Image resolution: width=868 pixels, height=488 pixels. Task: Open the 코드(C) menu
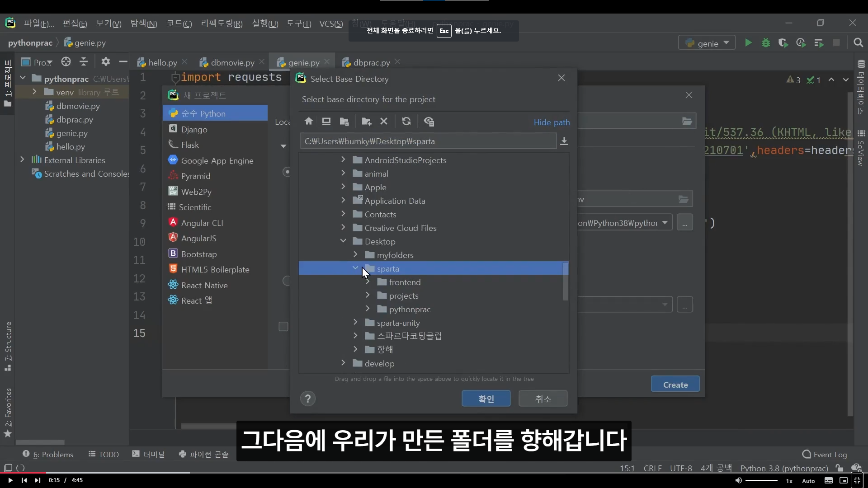[x=179, y=23]
